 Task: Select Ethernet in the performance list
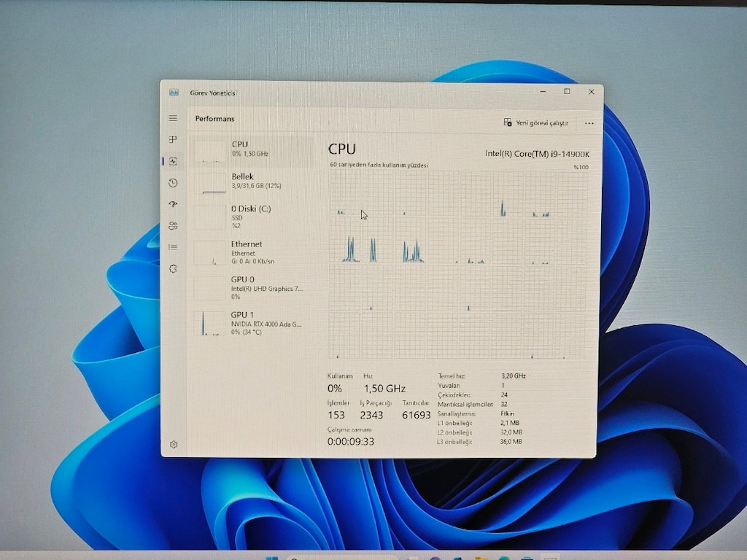252,252
